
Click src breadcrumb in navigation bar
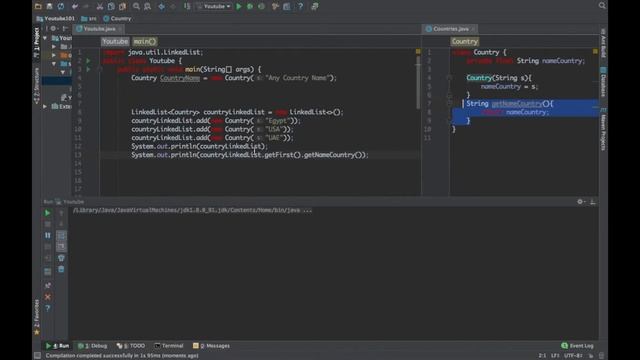(89, 18)
